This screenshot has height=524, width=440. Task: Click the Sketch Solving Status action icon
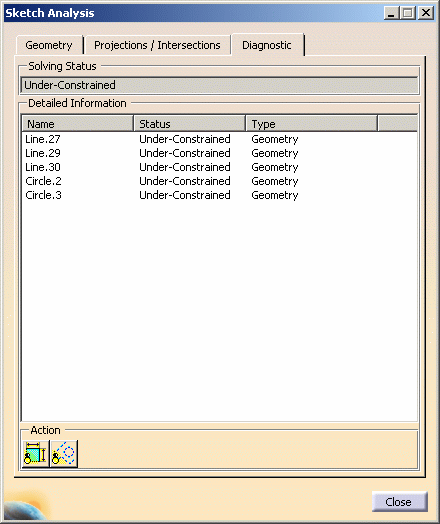coord(36,453)
